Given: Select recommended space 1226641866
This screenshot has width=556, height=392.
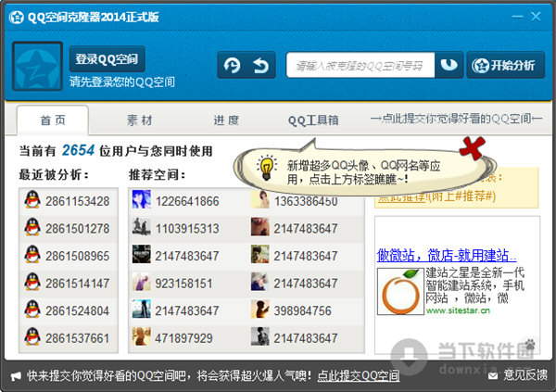Looking at the screenshot, I should [187, 201].
